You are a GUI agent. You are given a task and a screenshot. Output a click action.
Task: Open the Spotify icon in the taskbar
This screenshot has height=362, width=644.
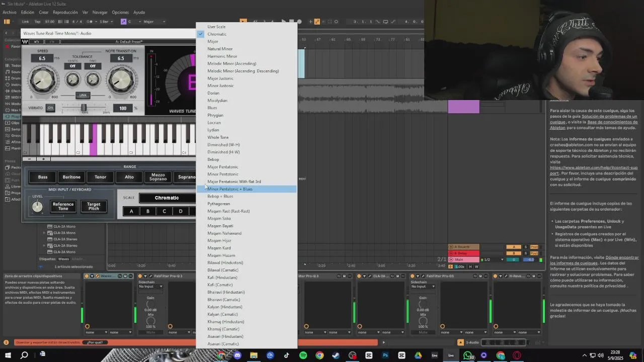[303, 355]
